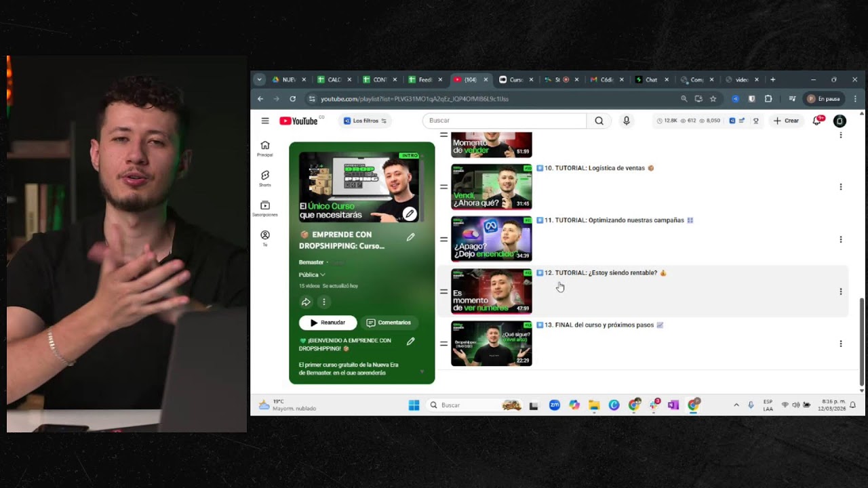868x488 pixels.
Task: Share the playlist using arrow icon
Action: coord(306,302)
